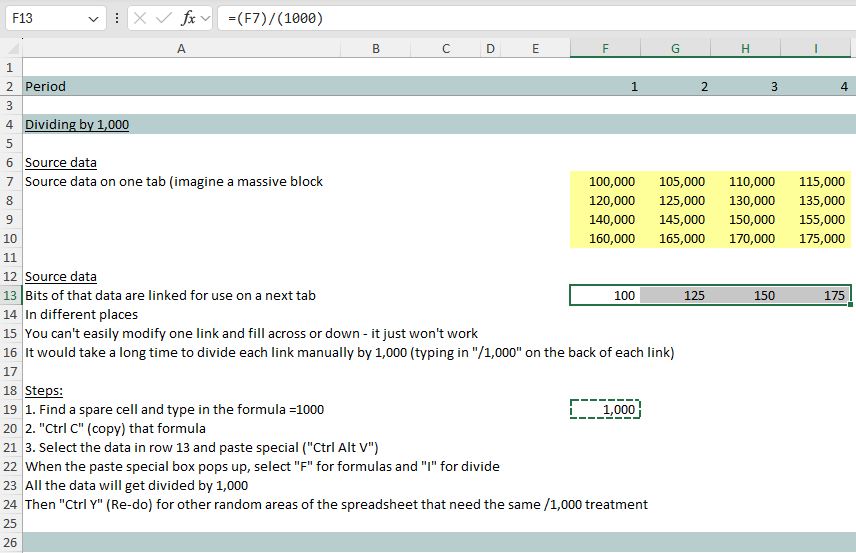Select column H header

click(x=745, y=48)
